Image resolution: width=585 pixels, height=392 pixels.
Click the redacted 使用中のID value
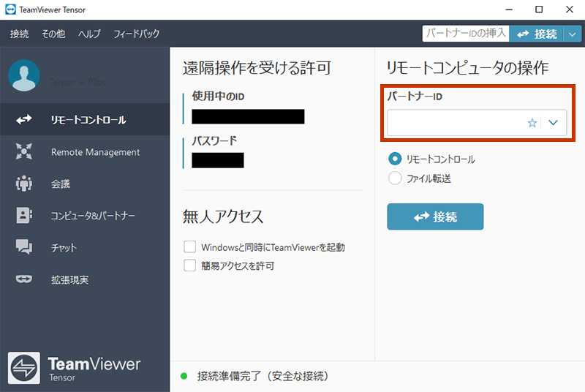tap(248, 117)
